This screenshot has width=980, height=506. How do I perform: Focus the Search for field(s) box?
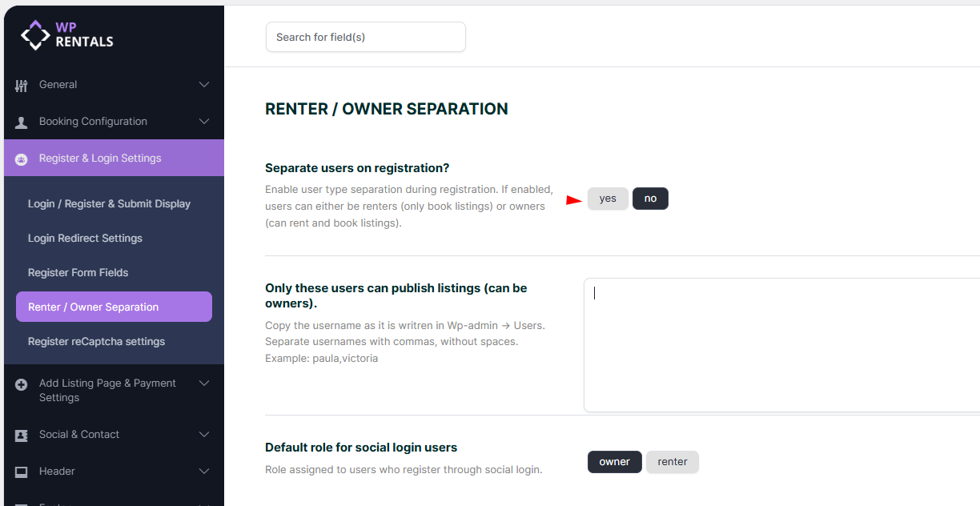click(x=365, y=37)
